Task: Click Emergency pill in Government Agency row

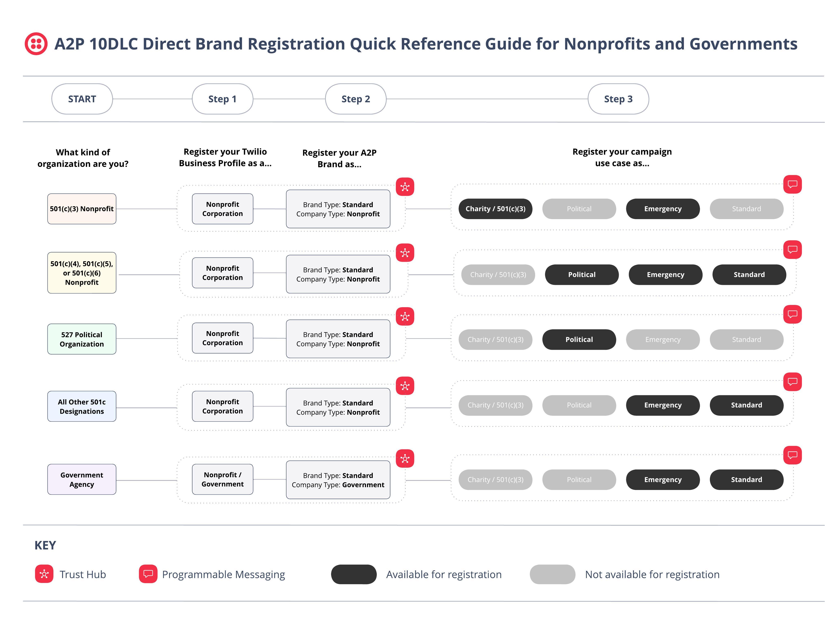Action: click(663, 480)
